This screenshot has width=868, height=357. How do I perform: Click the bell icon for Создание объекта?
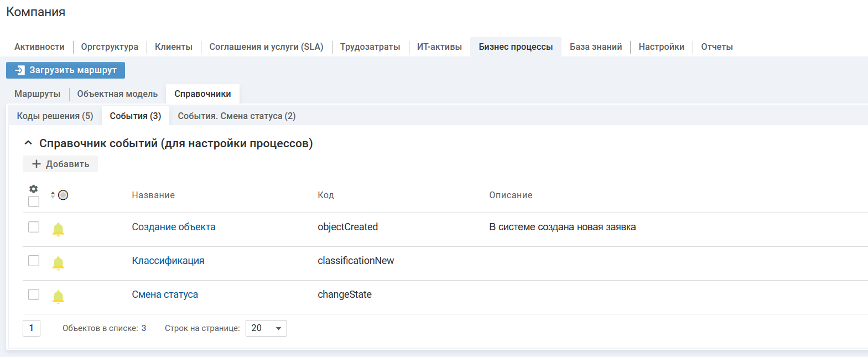tap(58, 229)
